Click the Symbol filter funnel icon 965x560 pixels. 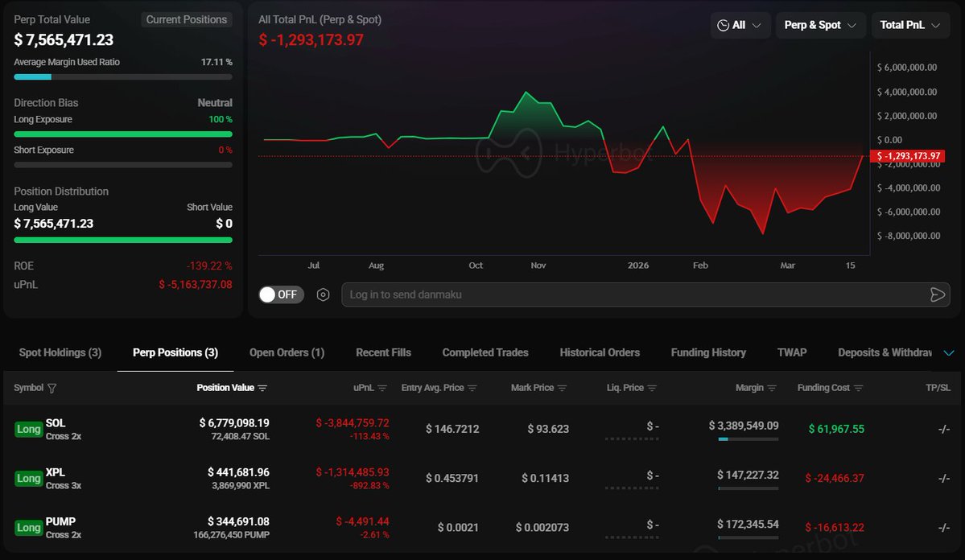(x=52, y=388)
